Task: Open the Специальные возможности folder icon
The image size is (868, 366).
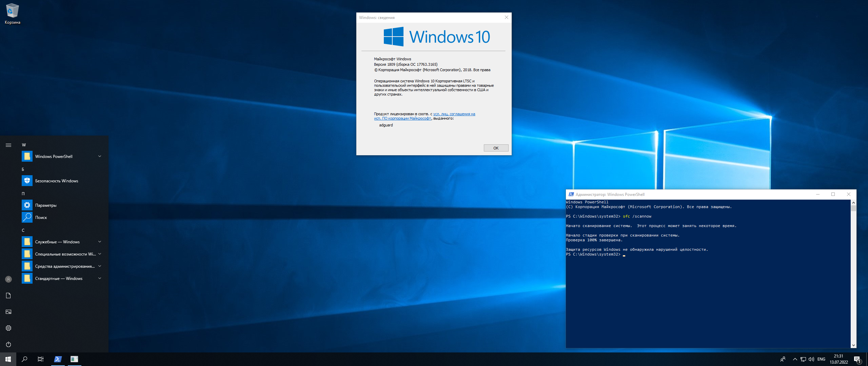Action: pos(27,254)
